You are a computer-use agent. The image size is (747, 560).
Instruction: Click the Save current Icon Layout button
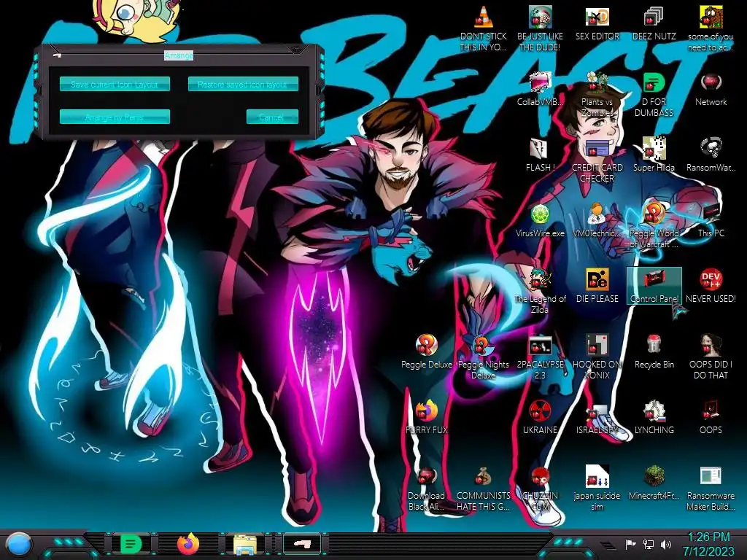point(115,85)
